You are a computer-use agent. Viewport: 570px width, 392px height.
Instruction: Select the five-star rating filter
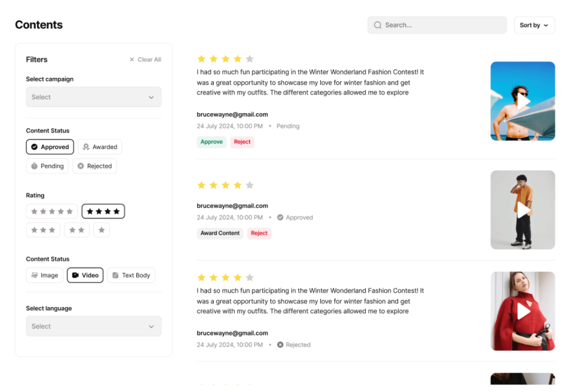[52, 212]
